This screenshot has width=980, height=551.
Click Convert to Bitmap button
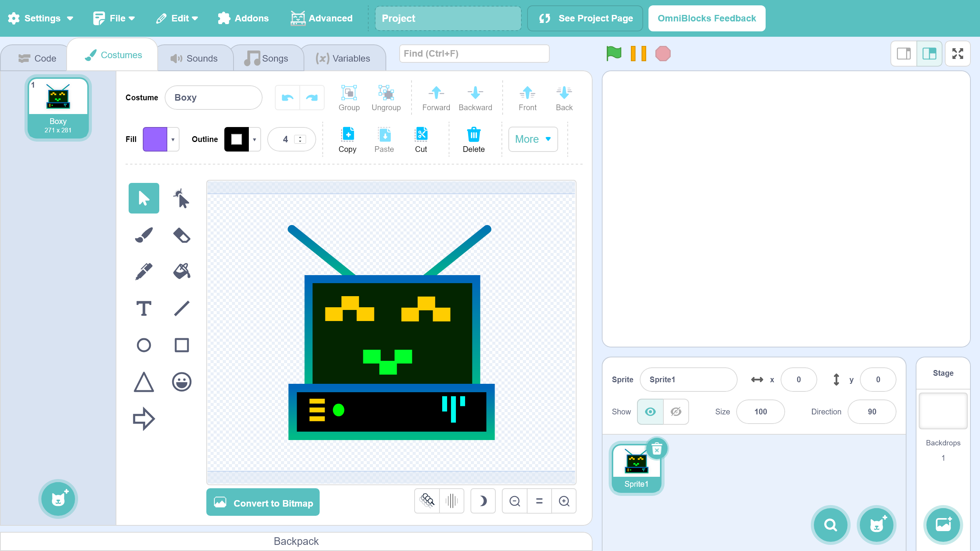tap(263, 502)
